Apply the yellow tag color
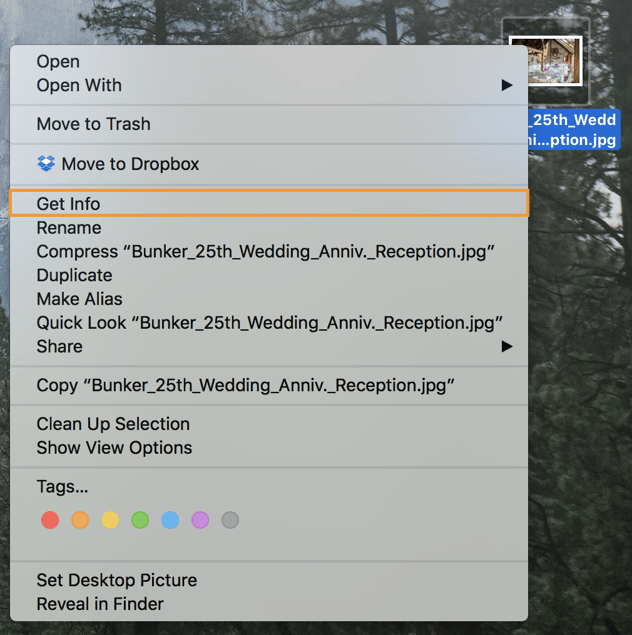Viewport: 632px width, 635px height. click(110, 520)
